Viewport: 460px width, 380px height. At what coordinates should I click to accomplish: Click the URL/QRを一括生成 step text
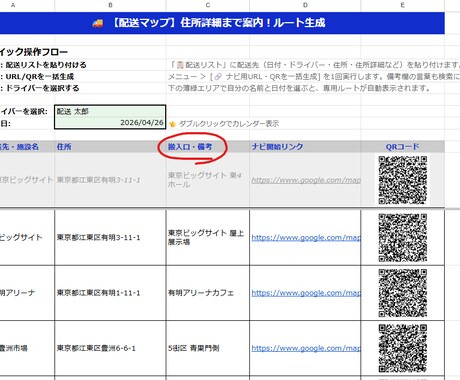pos(40,77)
